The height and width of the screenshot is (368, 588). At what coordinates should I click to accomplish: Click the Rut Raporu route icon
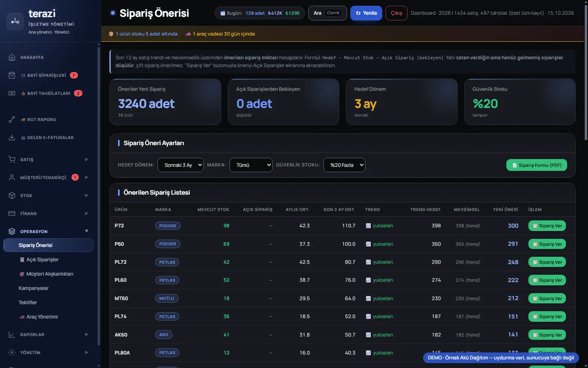tap(12, 119)
